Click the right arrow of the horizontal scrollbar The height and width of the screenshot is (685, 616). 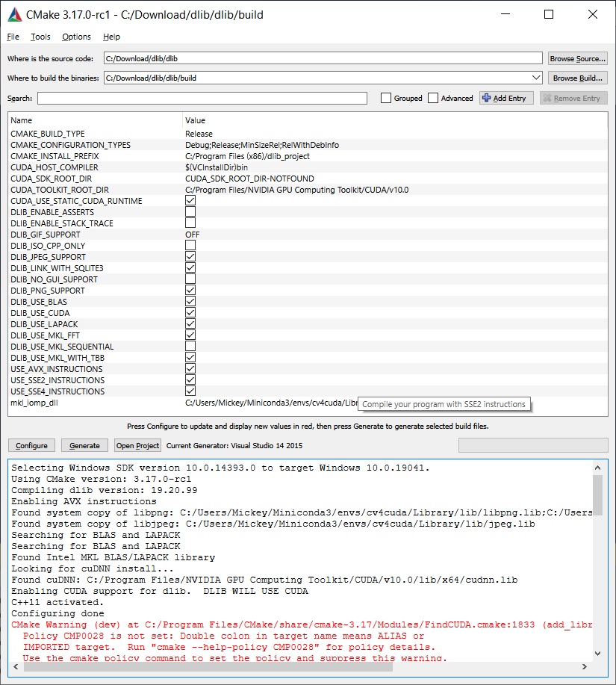point(585,666)
